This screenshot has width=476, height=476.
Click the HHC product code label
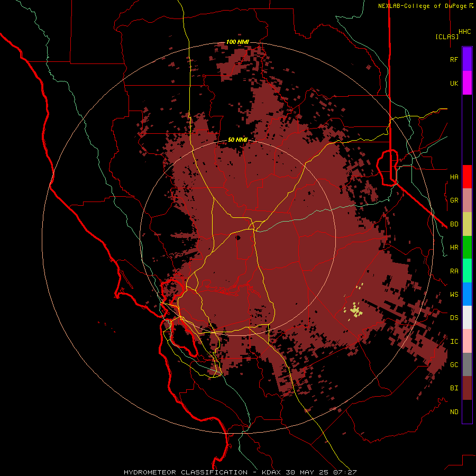tap(465, 32)
